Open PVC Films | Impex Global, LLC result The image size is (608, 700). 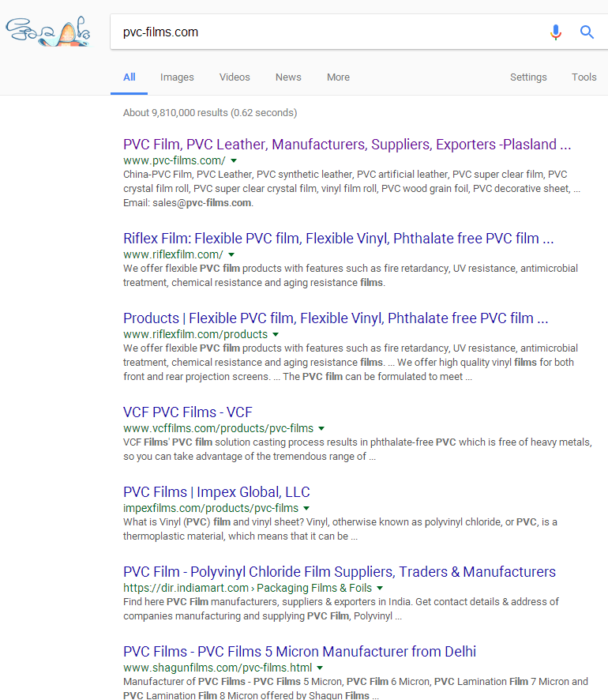pyautogui.click(x=216, y=492)
